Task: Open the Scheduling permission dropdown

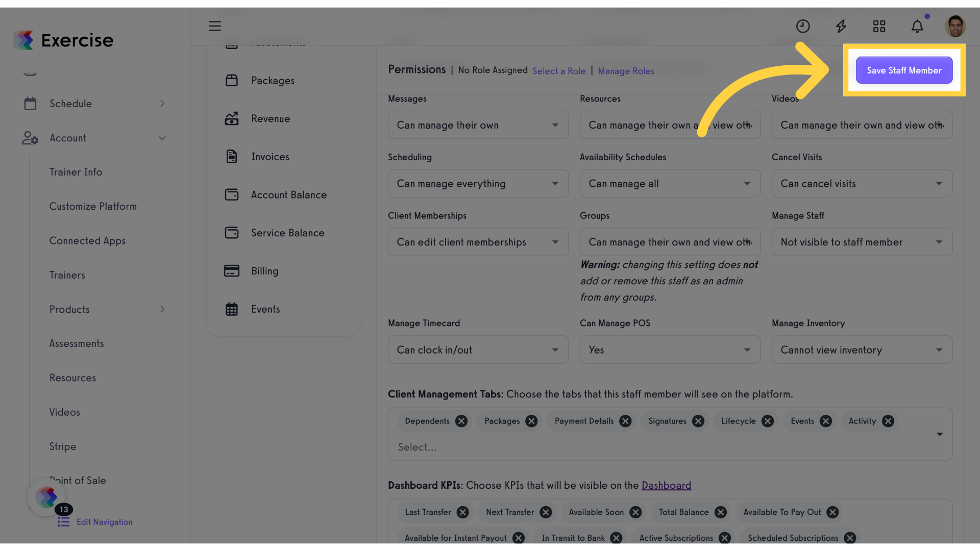Action: [478, 184]
